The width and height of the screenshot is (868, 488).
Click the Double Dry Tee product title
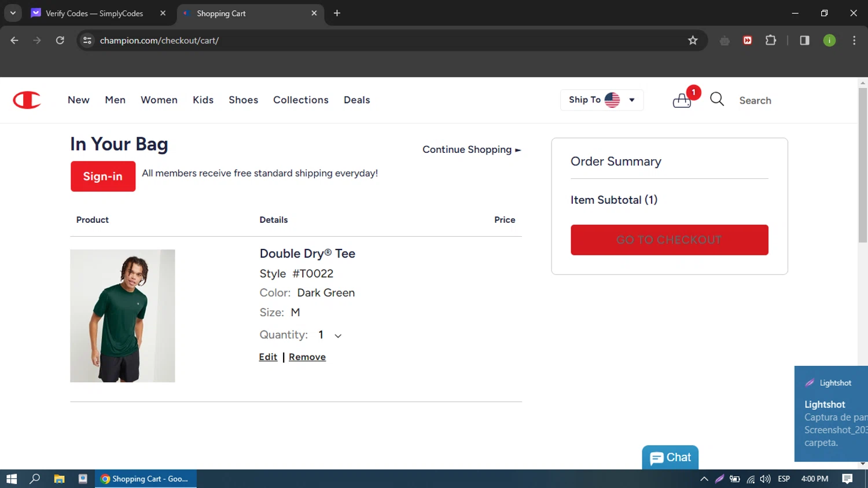pos(307,254)
